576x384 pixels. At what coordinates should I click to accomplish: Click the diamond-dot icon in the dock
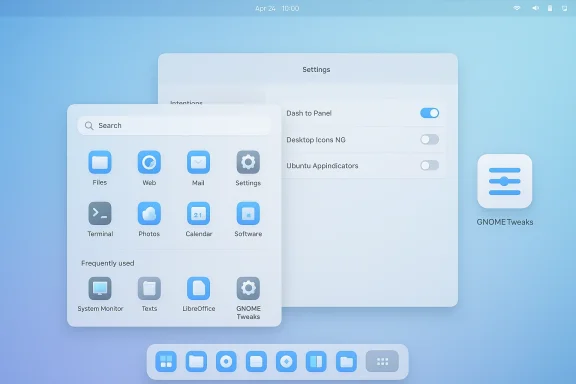coord(286,362)
